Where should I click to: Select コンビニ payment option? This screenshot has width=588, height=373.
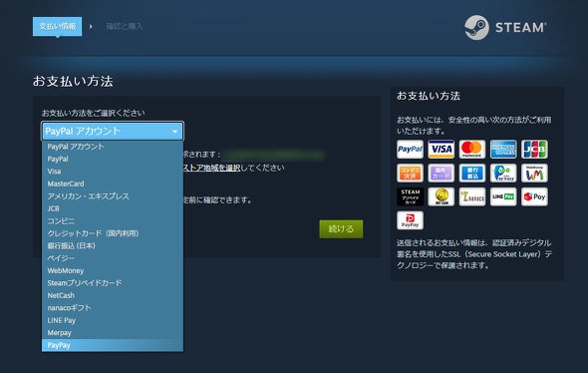[113, 220]
